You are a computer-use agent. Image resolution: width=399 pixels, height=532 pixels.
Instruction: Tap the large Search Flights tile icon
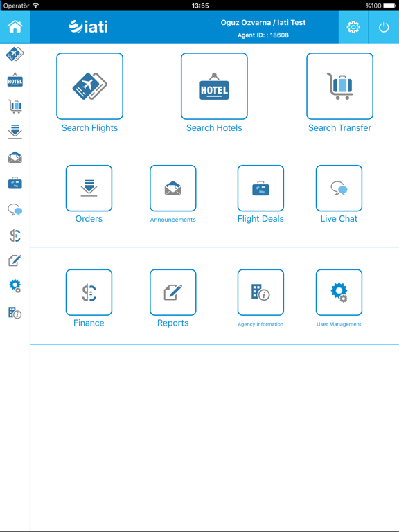(89, 86)
